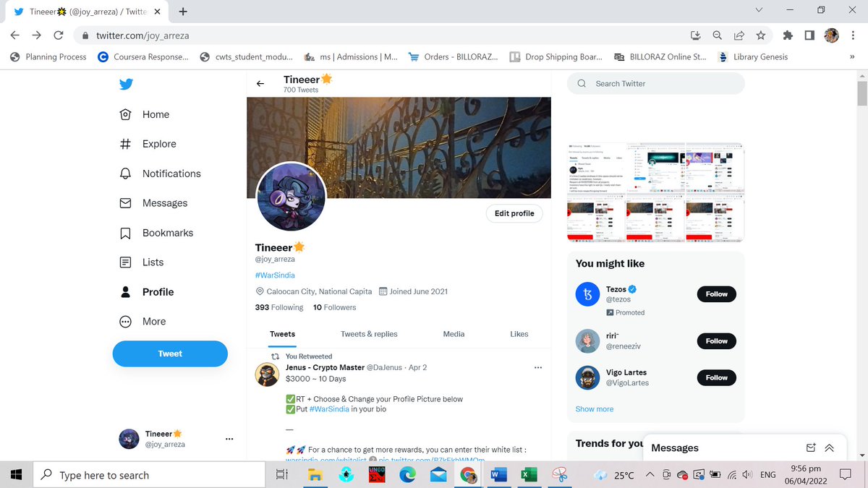Open Microsoft Word from the taskbar
The width and height of the screenshot is (868, 488).
[x=498, y=475]
